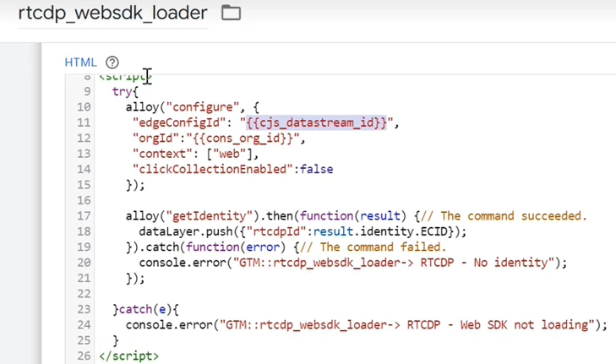This screenshot has width=616, height=364.
Task: Click the ["web"] array value
Action: (x=230, y=154)
